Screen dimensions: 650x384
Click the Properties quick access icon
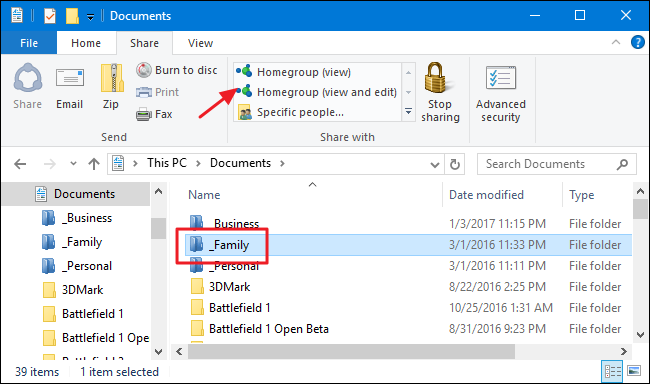click(x=50, y=16)
